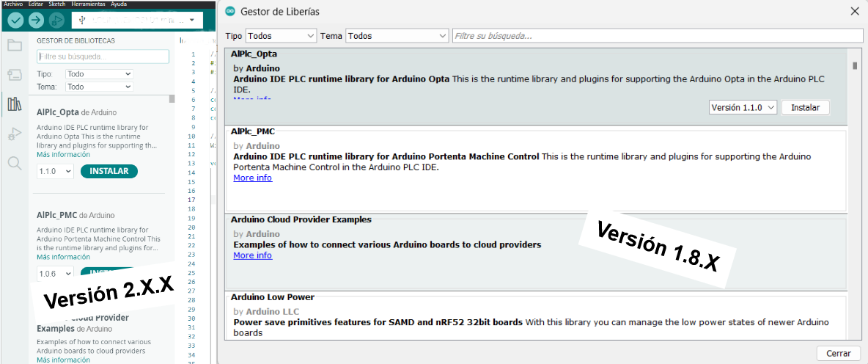
Task: Click the Upload arrow icon in toolbar
Action: click(x=36, y=21)
